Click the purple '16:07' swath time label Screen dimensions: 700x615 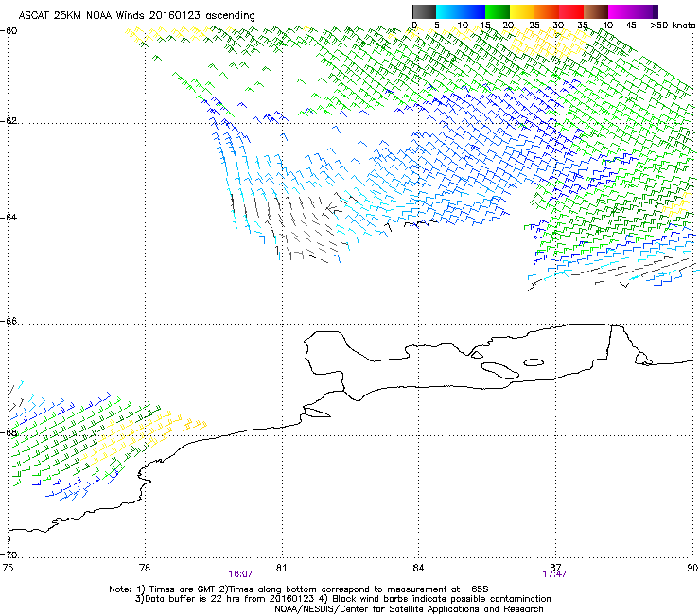[x=240, y=574]
